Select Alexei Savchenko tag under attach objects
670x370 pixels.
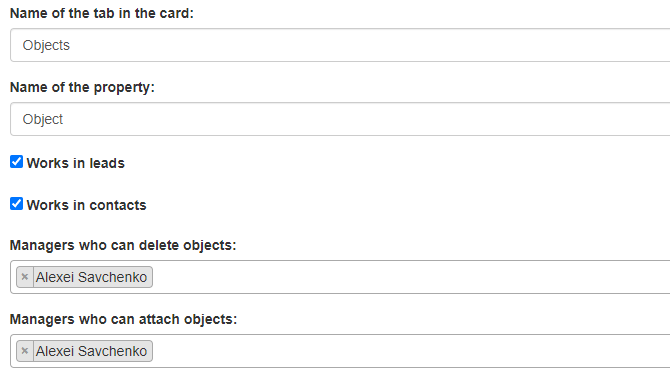tap(91, 351)
